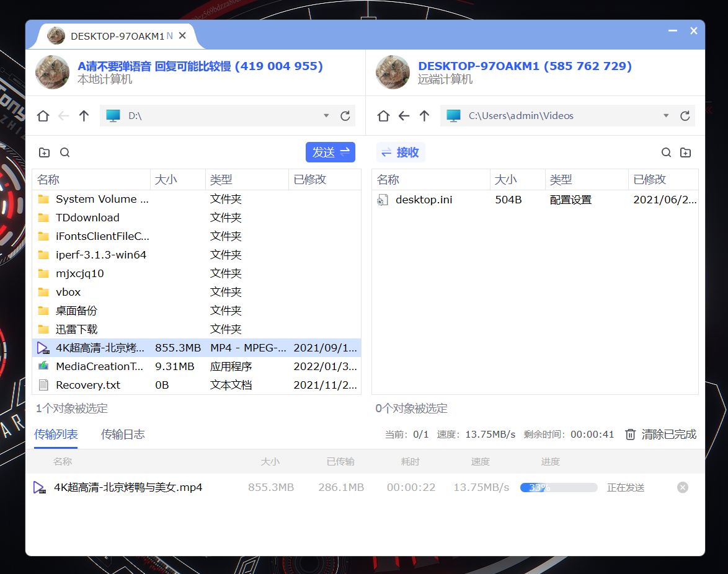728x574 pixels.
Task: Open local path D:\ dropdown
Action: coord(326,115)
